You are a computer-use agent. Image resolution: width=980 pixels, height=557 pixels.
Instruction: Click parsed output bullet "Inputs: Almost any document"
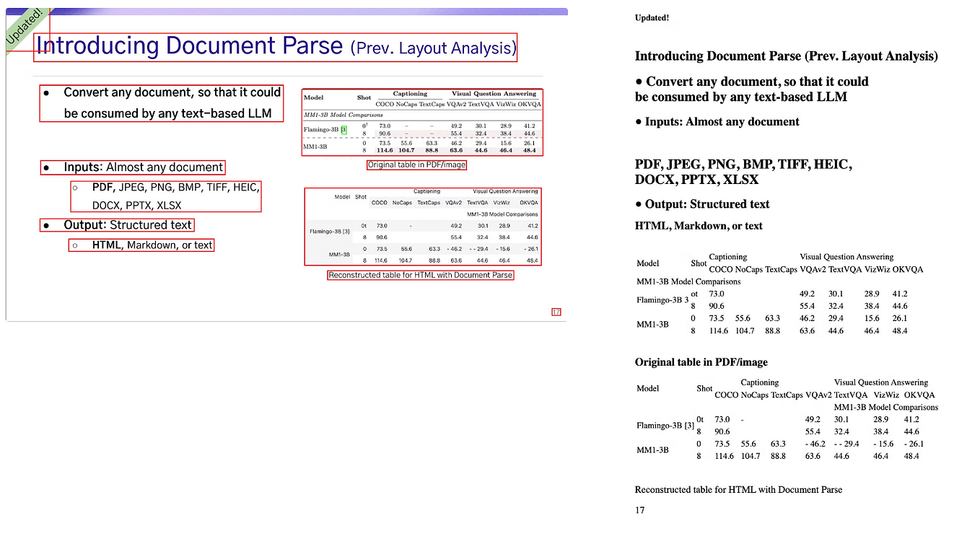(722, 122)
